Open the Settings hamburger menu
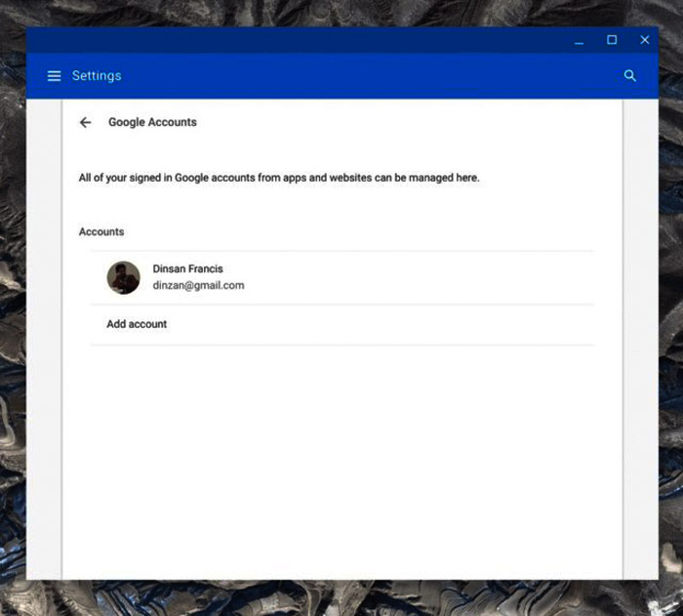683x616 pixels. tap(54, 76)
